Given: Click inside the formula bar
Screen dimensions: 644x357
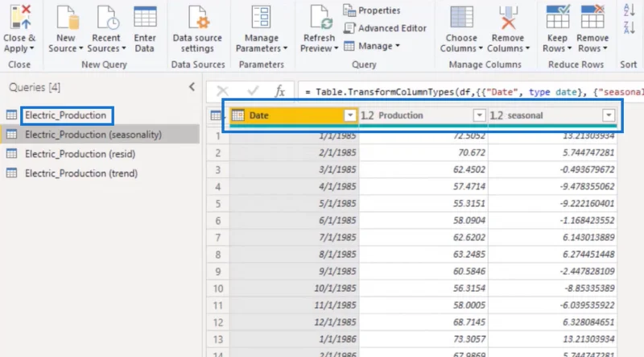Looking at the screenshot, I should point(472,92).
